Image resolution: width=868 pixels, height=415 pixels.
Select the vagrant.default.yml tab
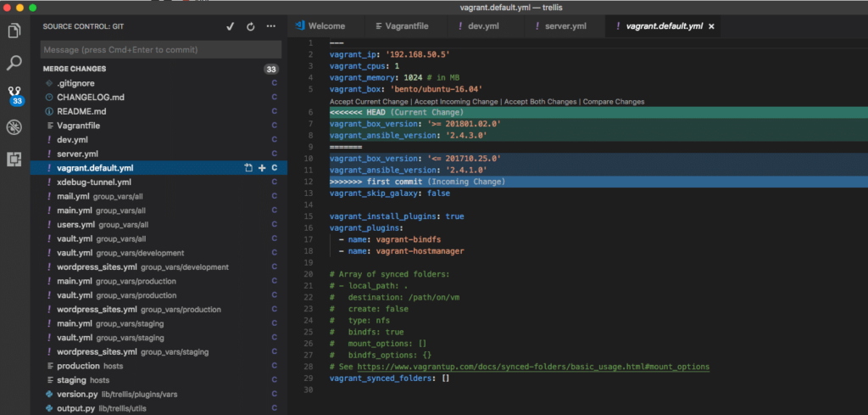tap(663, 26)
